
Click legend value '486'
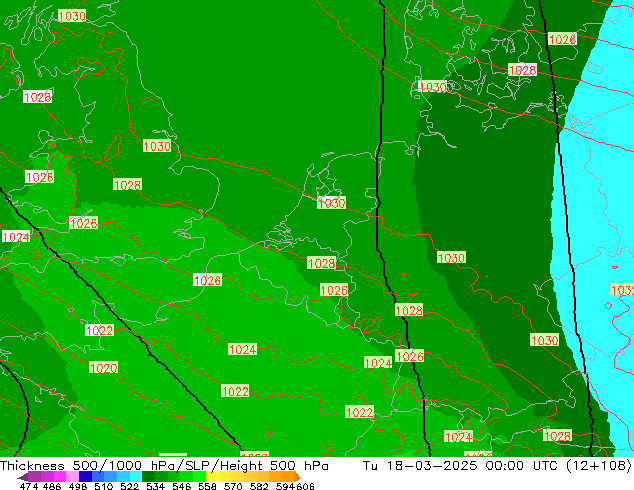(52, 486)
